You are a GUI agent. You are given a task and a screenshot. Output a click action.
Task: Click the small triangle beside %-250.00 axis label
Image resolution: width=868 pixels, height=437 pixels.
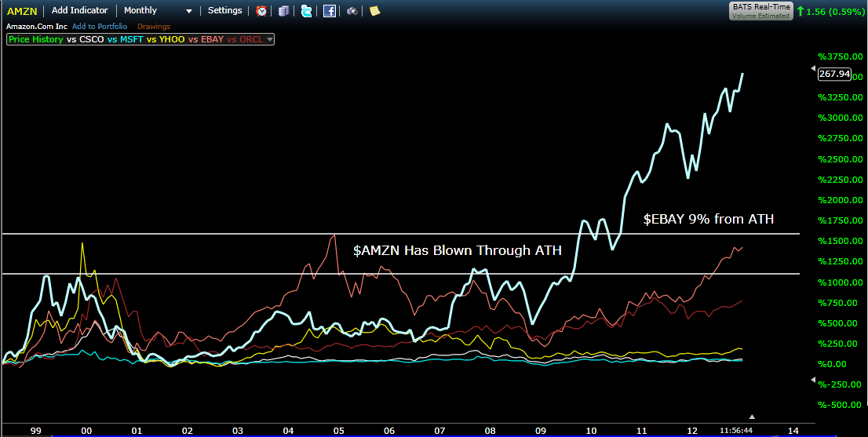pos(812,380)
